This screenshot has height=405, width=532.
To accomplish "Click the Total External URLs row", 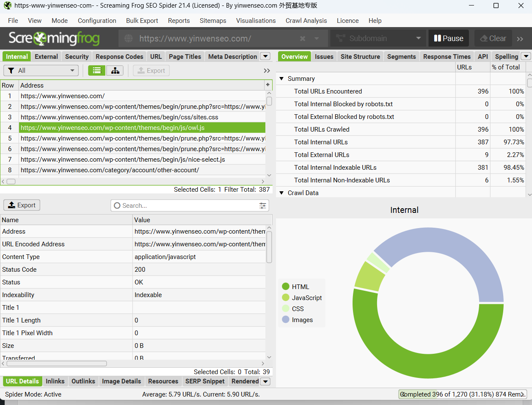I will pyautogui.click(x=401, y=155).
